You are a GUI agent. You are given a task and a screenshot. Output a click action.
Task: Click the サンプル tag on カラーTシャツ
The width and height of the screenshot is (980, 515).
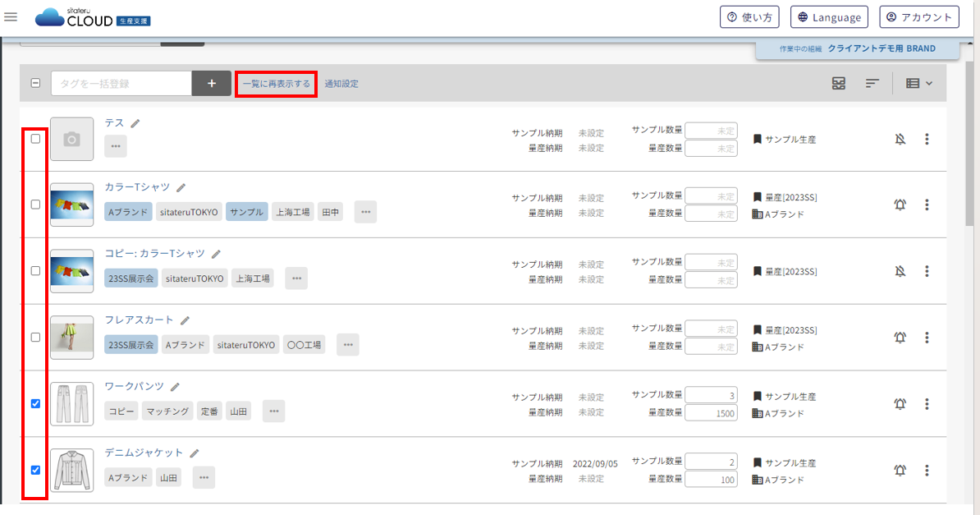247,212
